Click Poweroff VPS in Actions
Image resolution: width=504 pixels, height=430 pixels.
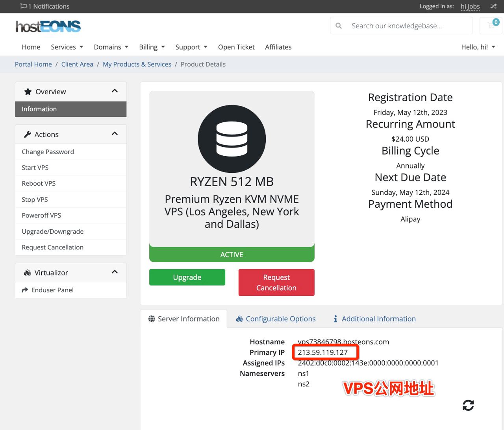point(71,215)
